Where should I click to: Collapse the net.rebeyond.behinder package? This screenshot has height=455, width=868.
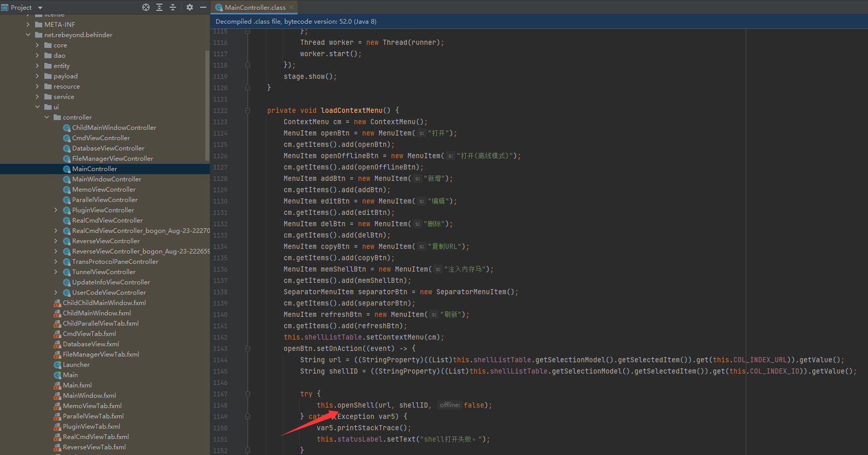click(28, 35)
